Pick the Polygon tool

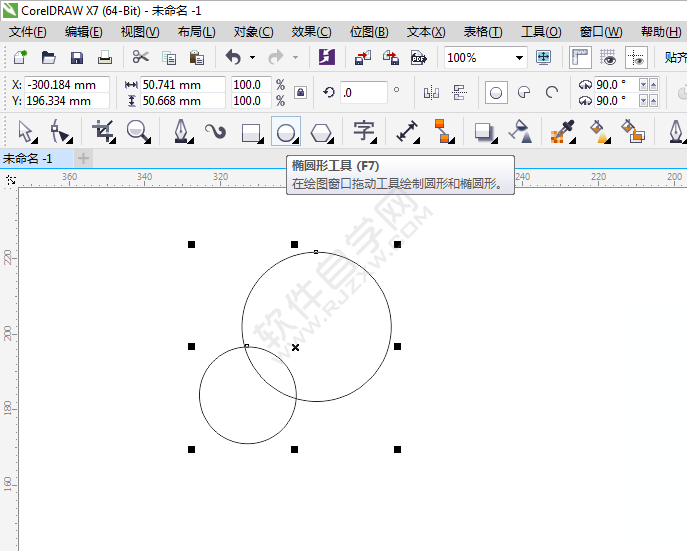(320, 131)
